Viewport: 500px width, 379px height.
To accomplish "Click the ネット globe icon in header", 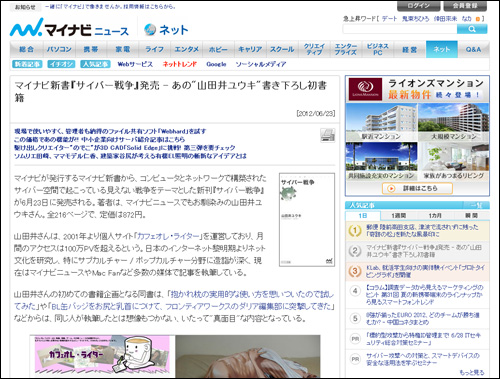I will (x=150, y=30).
